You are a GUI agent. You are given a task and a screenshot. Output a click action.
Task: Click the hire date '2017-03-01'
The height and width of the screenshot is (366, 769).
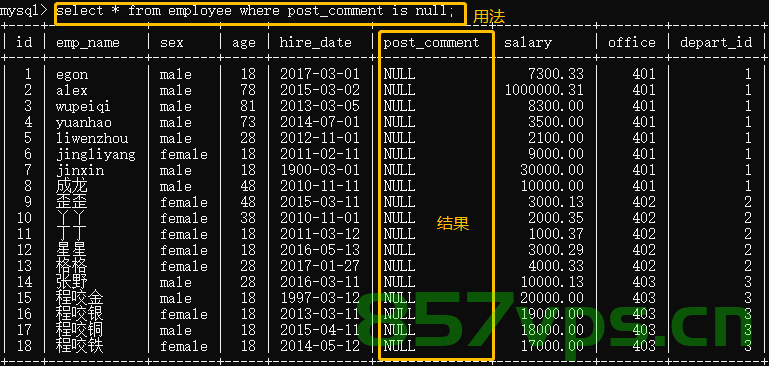pos(320,74)
